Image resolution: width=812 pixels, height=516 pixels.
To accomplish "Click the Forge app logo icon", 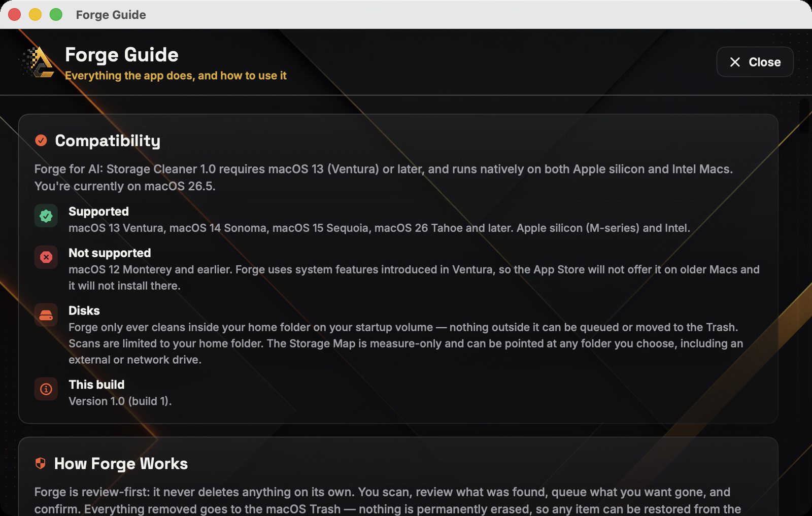I will [x=38, y=62].
